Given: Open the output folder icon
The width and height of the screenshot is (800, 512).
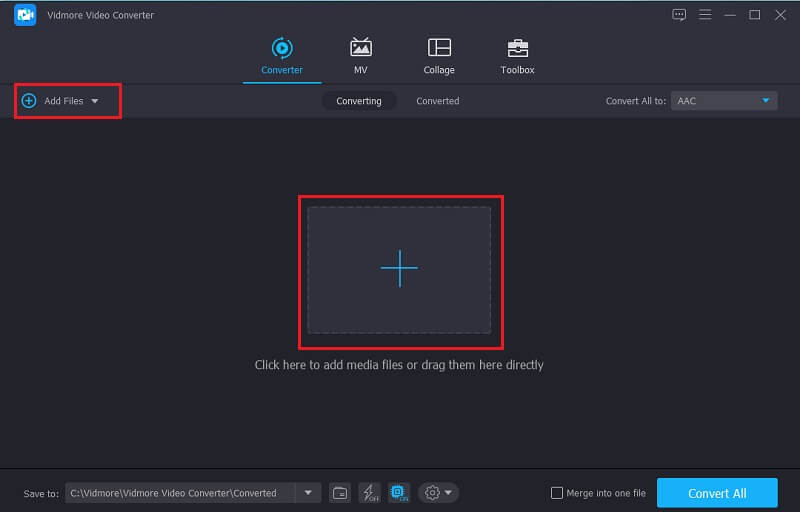Looking at the screenshot, I should 340,493.
